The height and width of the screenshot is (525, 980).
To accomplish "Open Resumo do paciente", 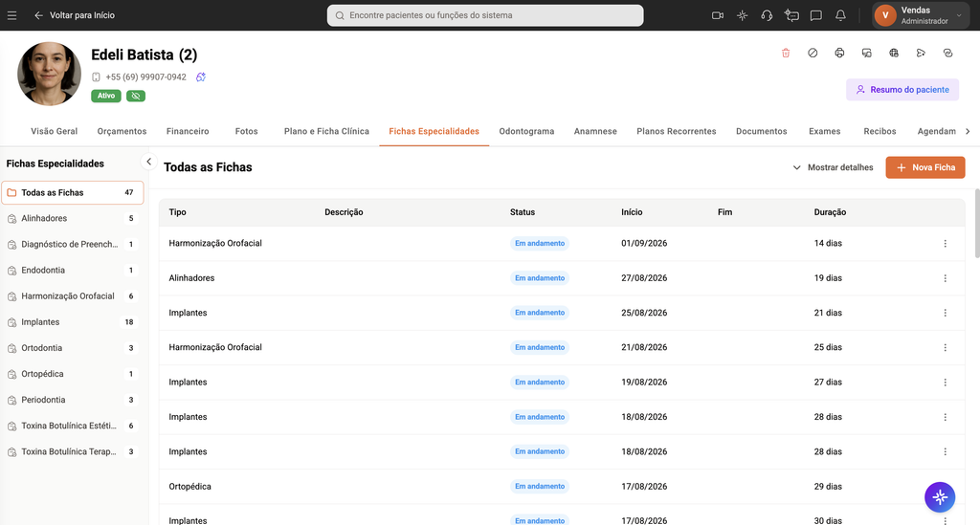I will tap(902, 90).
